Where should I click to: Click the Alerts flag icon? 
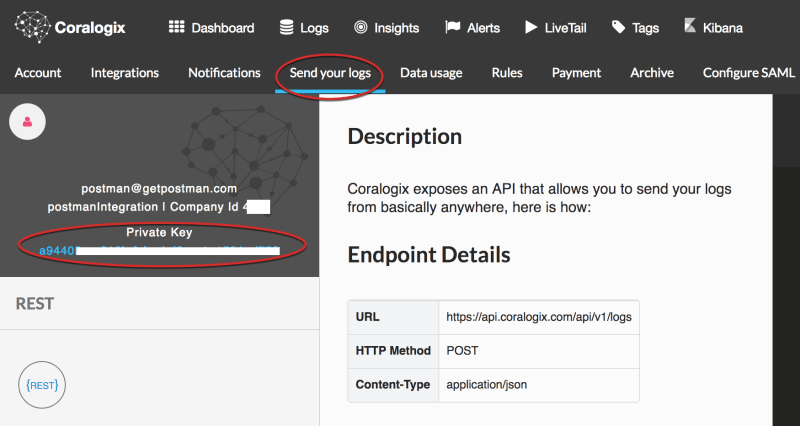[x=453, y=27]
